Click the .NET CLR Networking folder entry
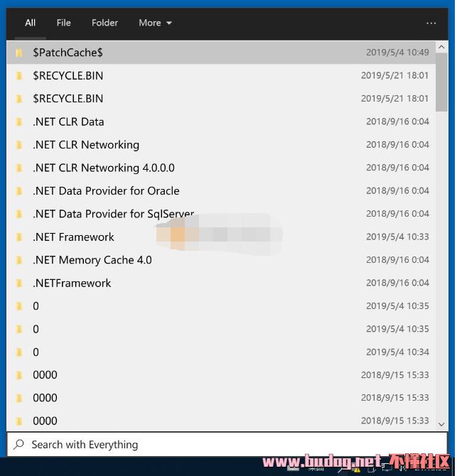Image resolution: width=457 pixels, height=476 pixels. pos(86,145)
